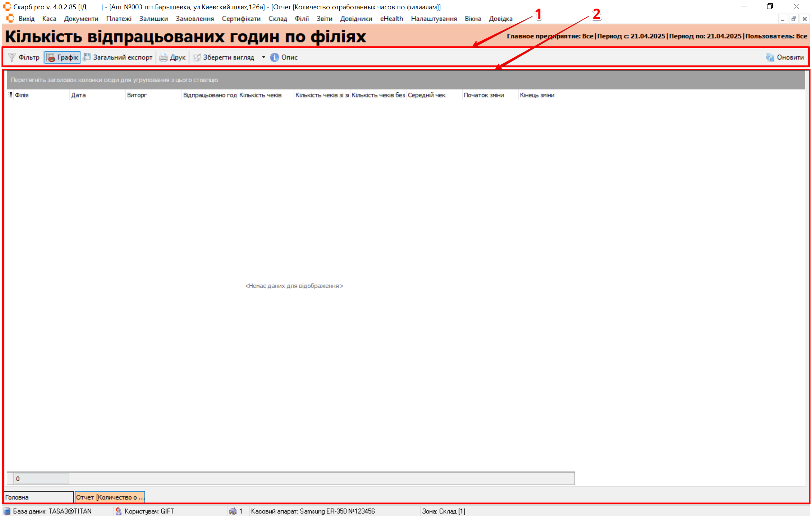Image resolution: width=812 pixels, height=516 pixels.
Task: Open the column chooser grid icon
Action: point(10,95)
